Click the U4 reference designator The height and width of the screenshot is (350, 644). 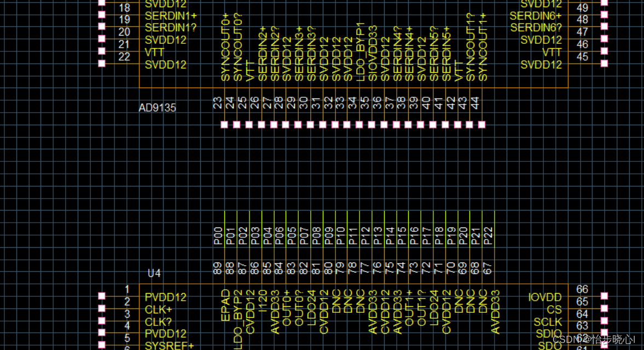[x=154, y=273]
